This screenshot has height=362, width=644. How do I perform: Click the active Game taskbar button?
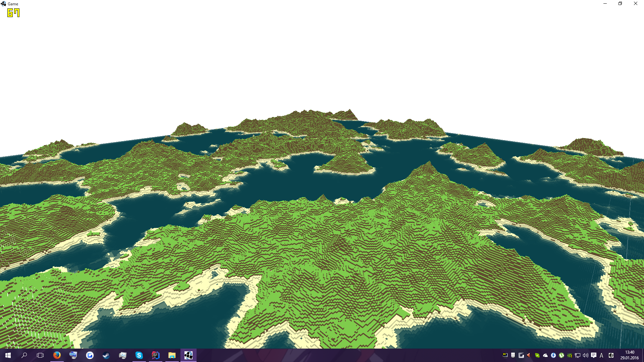188,355
